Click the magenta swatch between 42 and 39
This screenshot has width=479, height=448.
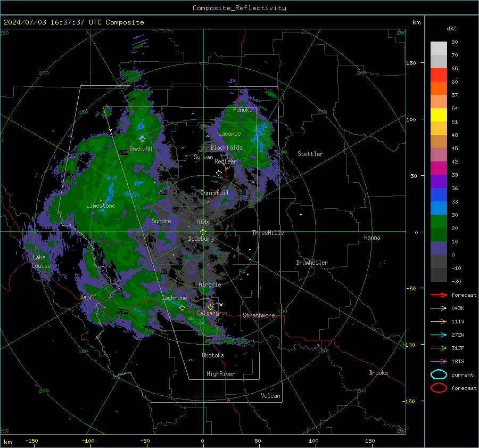439,168
